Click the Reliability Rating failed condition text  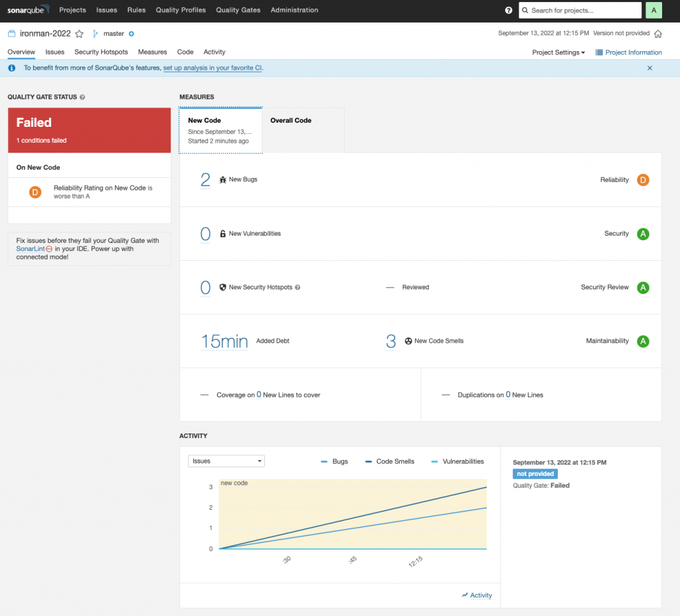click(103, 192)
